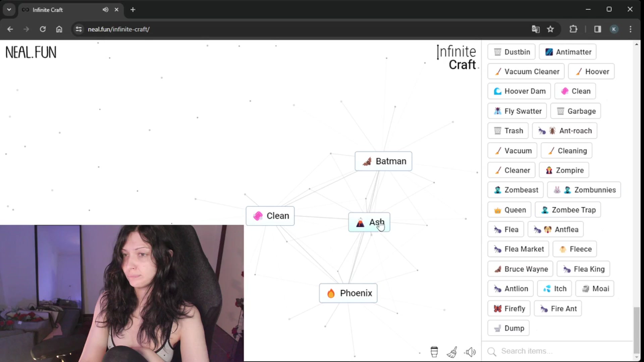Image resolution: width=644 pixels, height=362 pixels.
Task: Click the address bar URL
Action: tap(119, 29)
